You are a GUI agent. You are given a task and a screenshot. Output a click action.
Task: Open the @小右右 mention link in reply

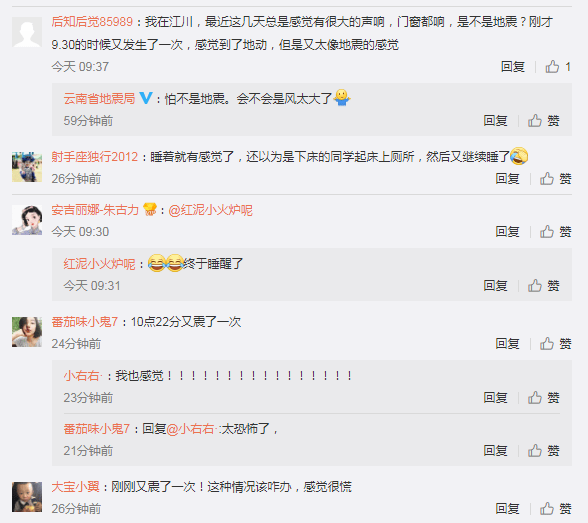(190, 429)
